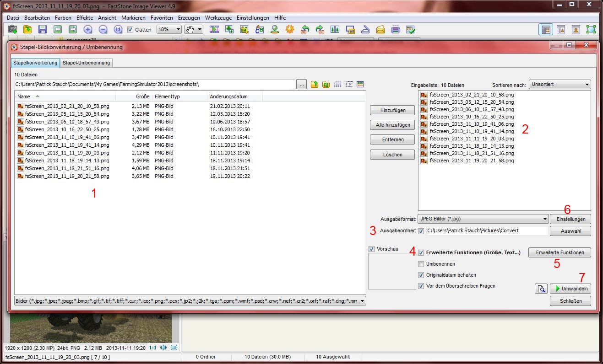Image resolution: width=603 pixels, height=364 pixels.
Task: Open the Werkzeuge menu
Action: (x=218, y=17)
